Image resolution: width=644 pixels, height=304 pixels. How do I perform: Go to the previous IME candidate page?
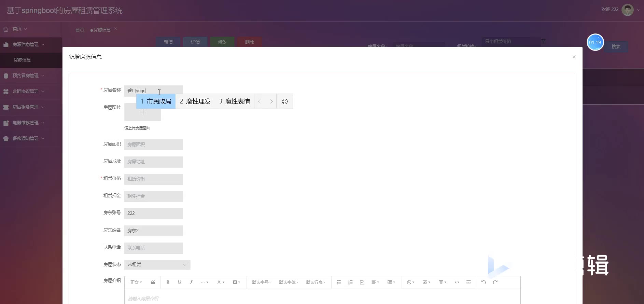pos(259,101)
